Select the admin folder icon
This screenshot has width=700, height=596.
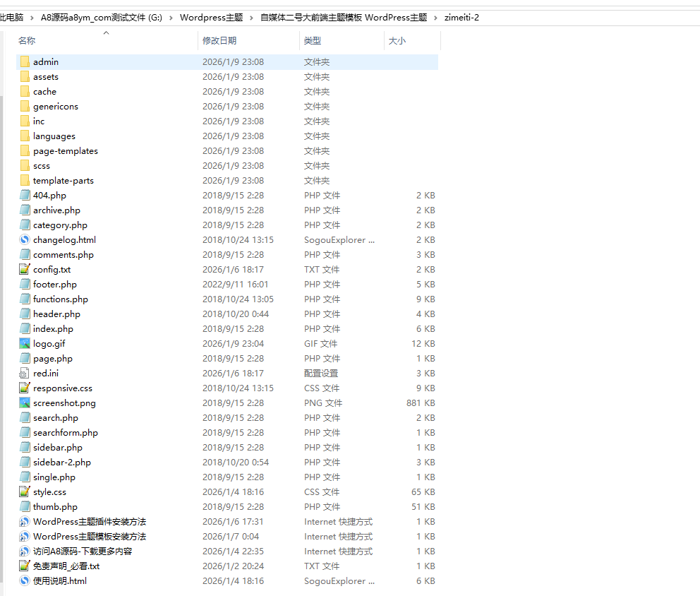(x=25, y=62)
